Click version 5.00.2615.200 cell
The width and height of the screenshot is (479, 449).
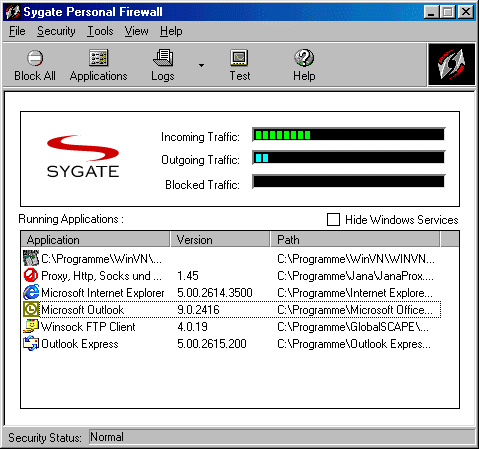[x=212, y=344]
